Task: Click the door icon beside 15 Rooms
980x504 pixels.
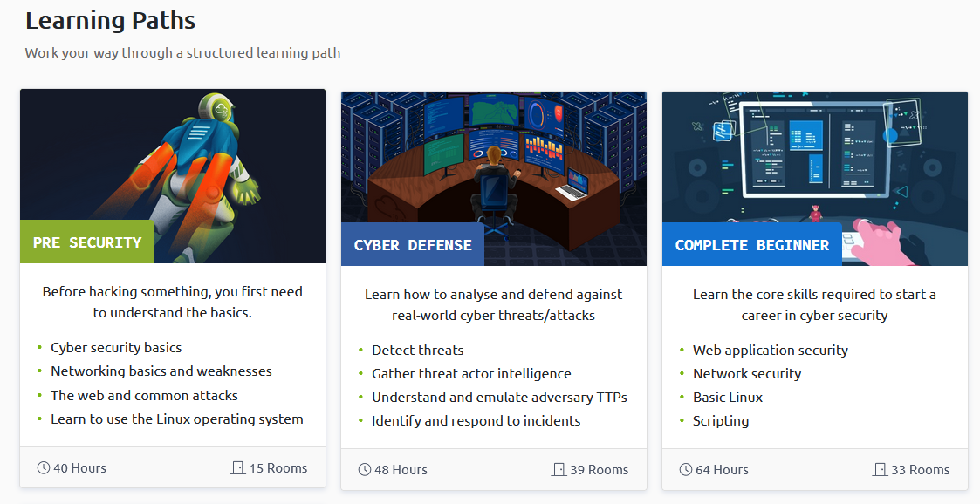Action: [x=237, y=468]
